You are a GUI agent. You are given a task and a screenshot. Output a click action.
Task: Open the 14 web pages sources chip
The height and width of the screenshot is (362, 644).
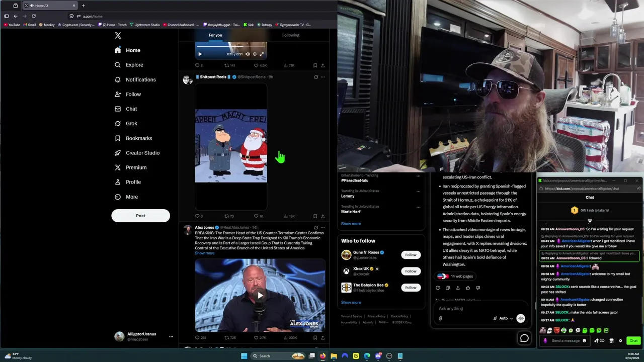coord(455,276)
